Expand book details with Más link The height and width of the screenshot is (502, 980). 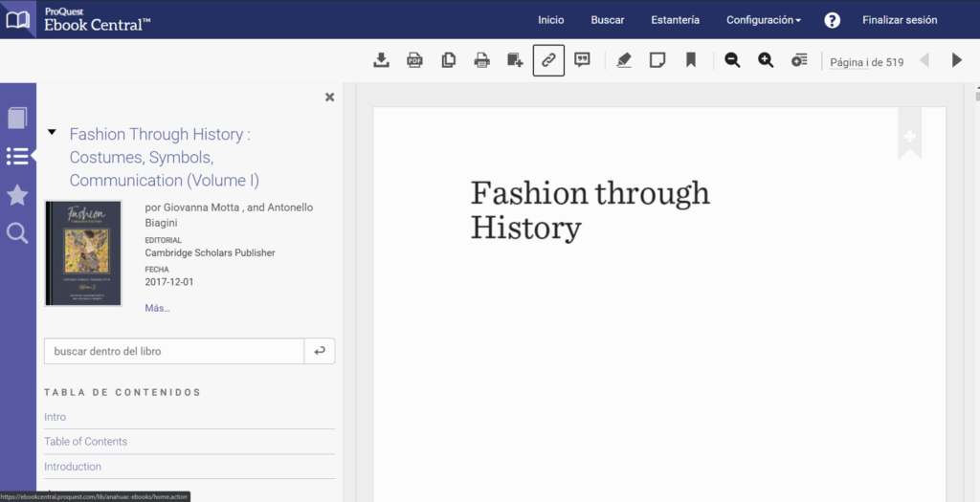tap(157, 308)
